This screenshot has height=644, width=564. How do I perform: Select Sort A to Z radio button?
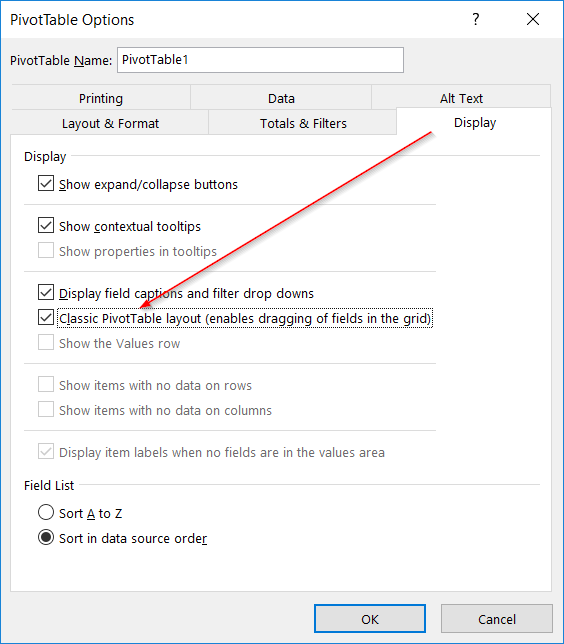pos(46,513)
